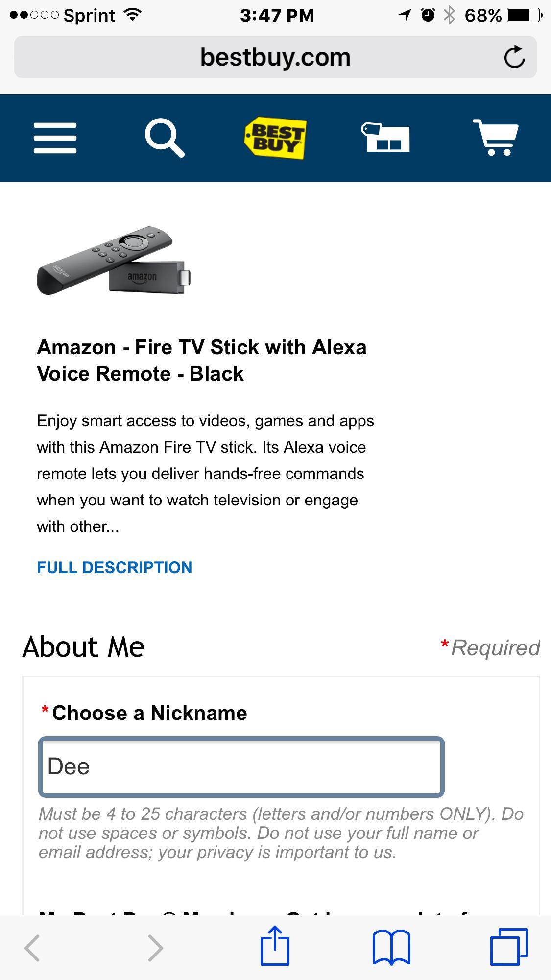
Task: Open the FULL DESCRIPTION link
Action: tap(114, 568)
